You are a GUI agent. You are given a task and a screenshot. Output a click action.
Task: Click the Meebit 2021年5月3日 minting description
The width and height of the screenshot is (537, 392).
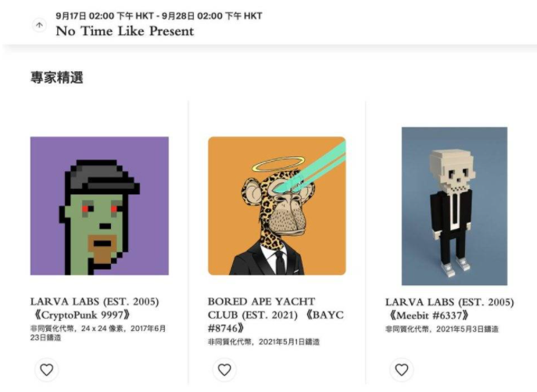pos(442,329)
